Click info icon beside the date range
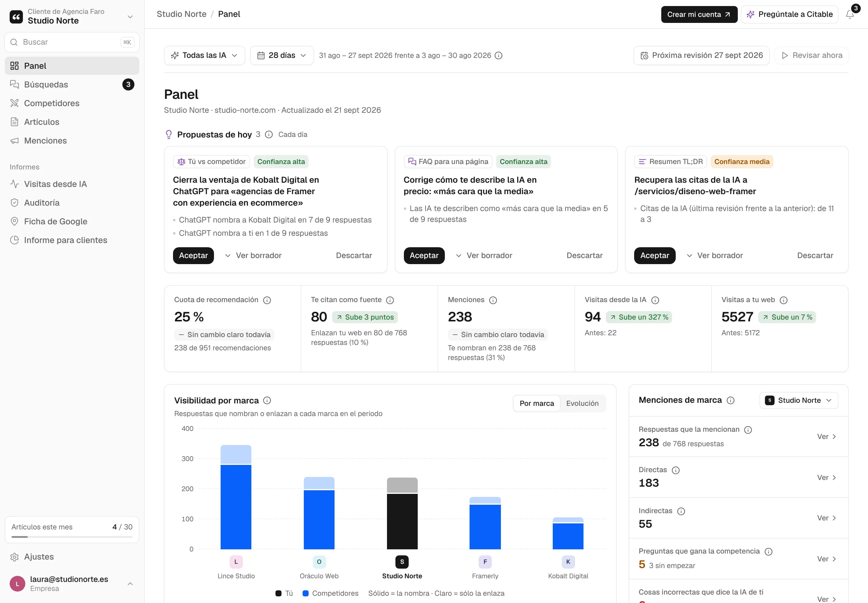The width and height of the screenshot is (868, 603). (x=498, y=55)
